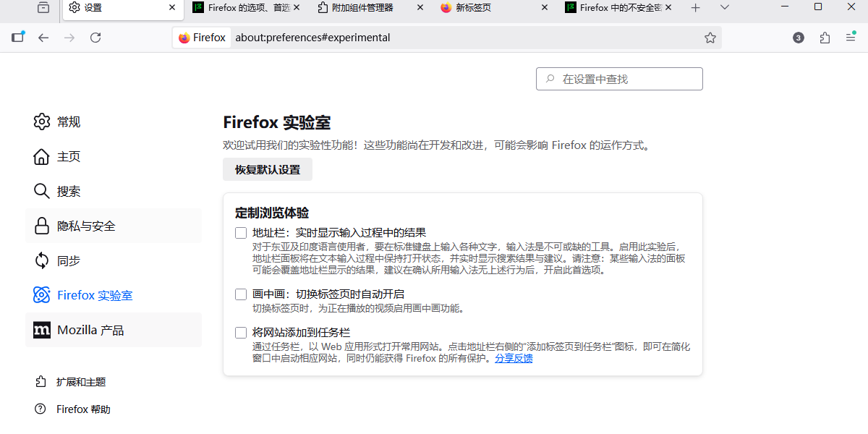Open a new tab with the plus icon

click(695, 8)
